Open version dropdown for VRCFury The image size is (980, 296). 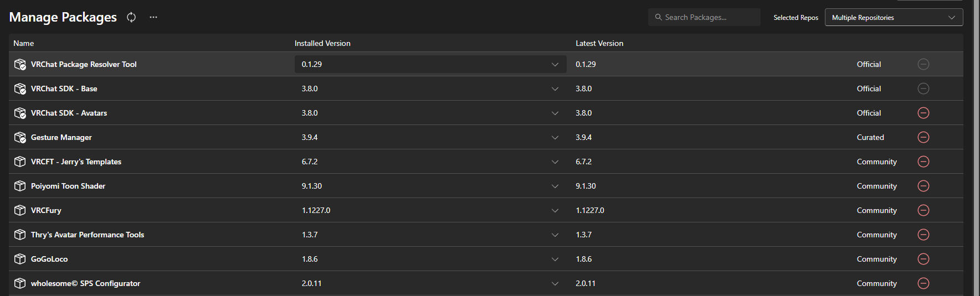[x=430, y=210]
